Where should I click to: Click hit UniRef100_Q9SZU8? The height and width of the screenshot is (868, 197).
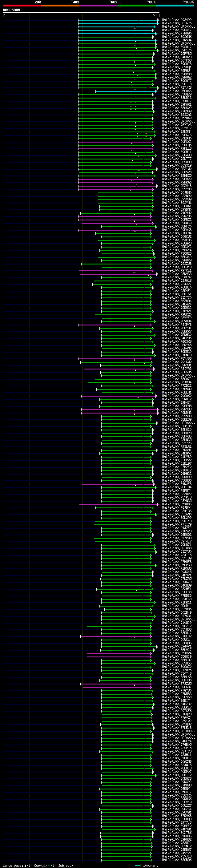[177, 264]
